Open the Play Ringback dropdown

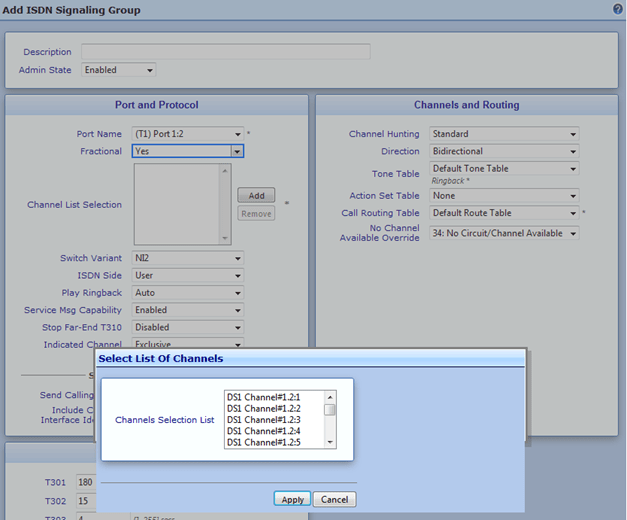pyautogui.click(x=188, y=293)
